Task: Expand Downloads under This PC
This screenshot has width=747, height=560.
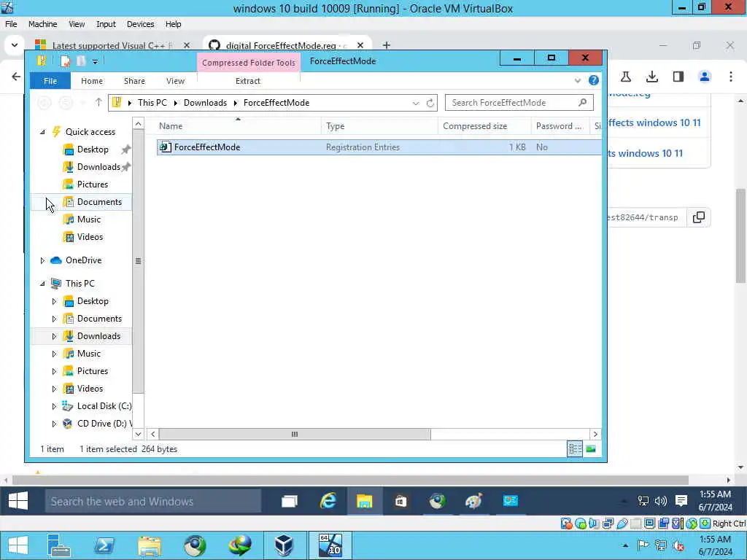Action: 54,336
